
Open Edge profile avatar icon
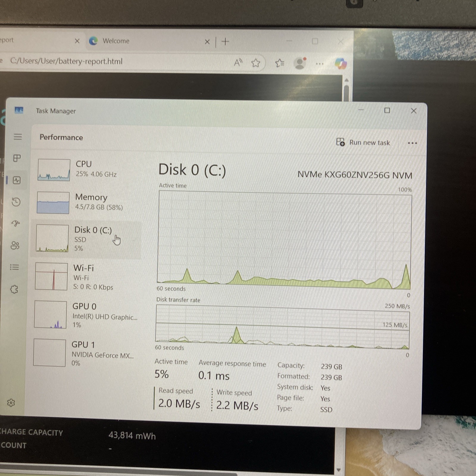click(x=300, y=63)
